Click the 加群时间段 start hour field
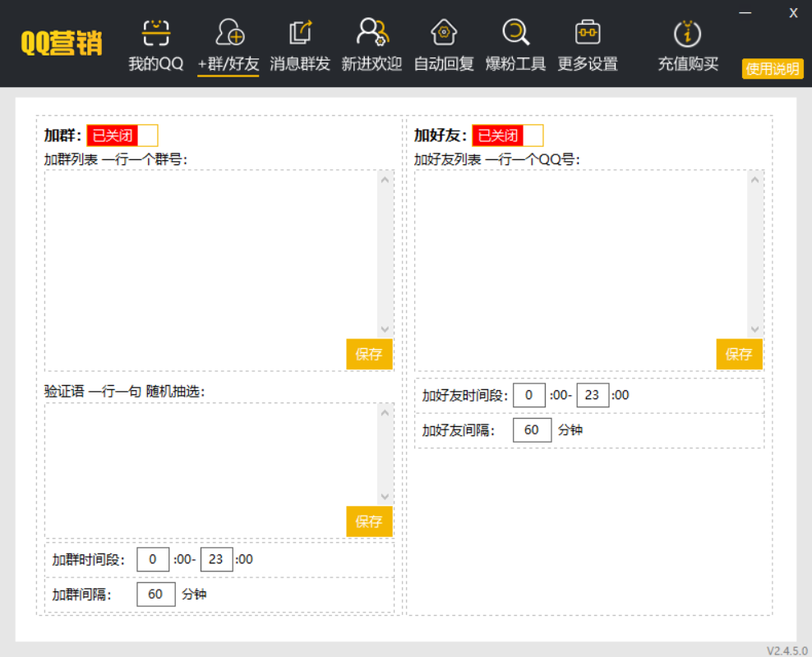This screenshot has height=657, width=812. click(153, 559)
